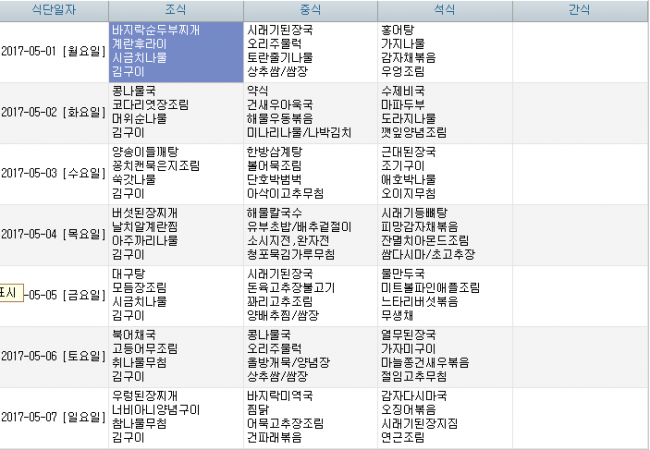The height and width of the screenshot is (450, 650).
Task: Click the 조식 column header
Action: pos(175,11)
